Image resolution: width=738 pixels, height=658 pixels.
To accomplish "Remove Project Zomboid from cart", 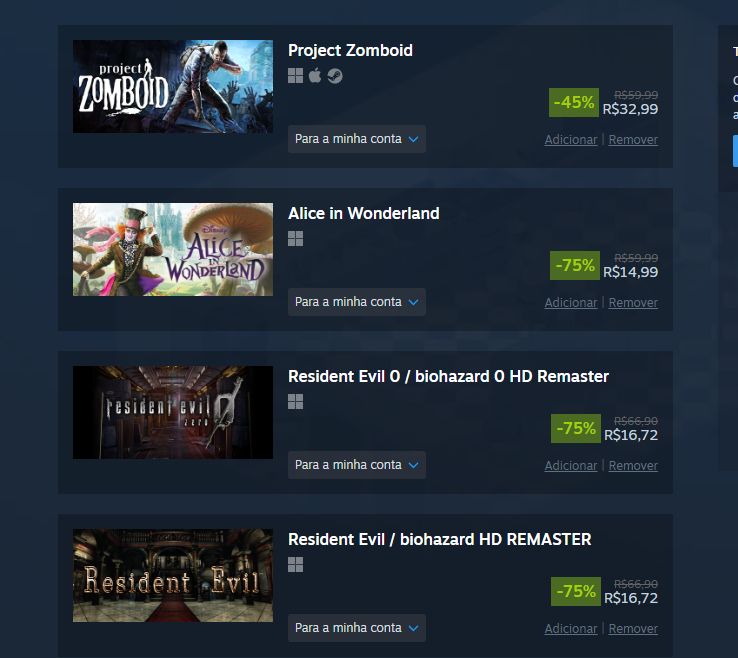I will [x=633, y=140].
